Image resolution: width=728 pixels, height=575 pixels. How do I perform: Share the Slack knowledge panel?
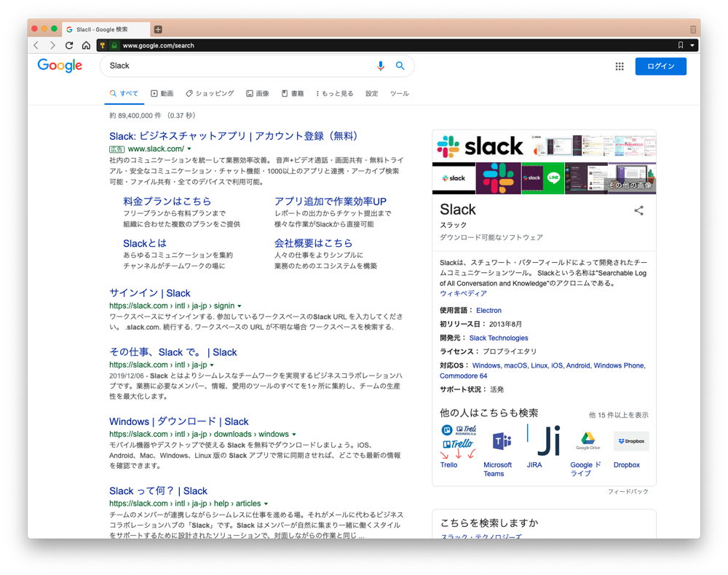(639, 210)
